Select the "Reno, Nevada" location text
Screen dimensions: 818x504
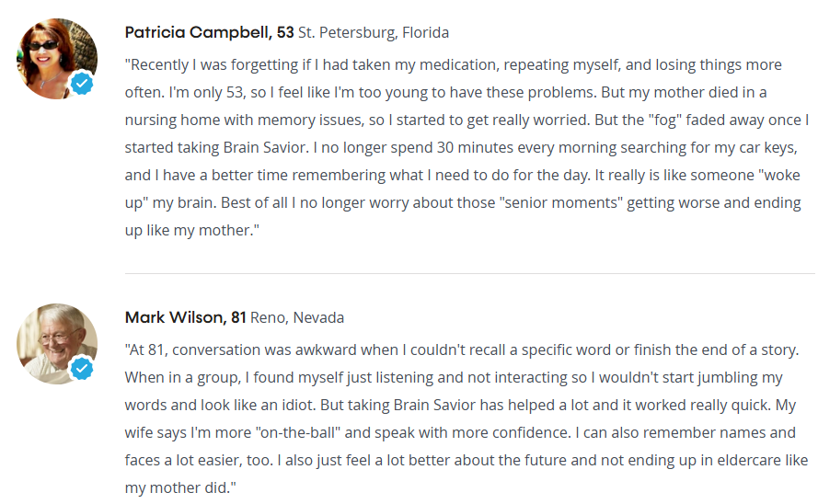coord(297,318)
